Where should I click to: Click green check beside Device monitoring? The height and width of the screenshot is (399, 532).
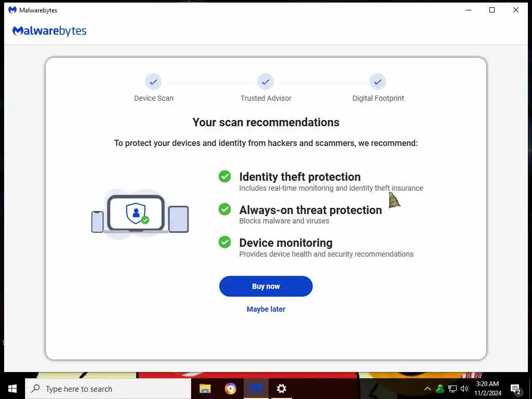tap(224, 242)
